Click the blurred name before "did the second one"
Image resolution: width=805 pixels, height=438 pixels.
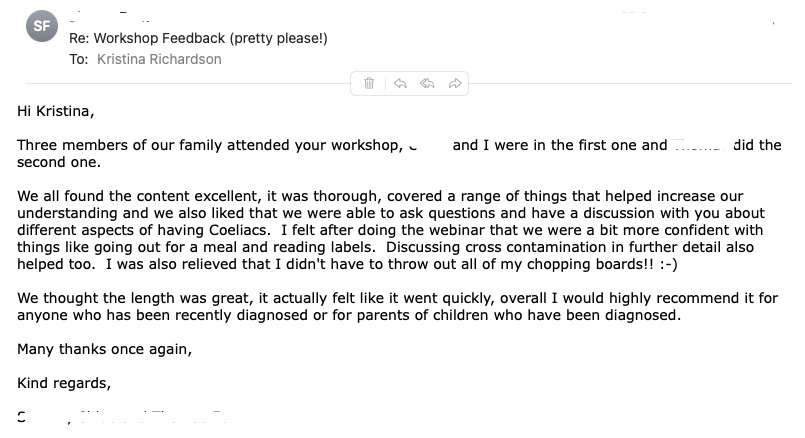696,145
